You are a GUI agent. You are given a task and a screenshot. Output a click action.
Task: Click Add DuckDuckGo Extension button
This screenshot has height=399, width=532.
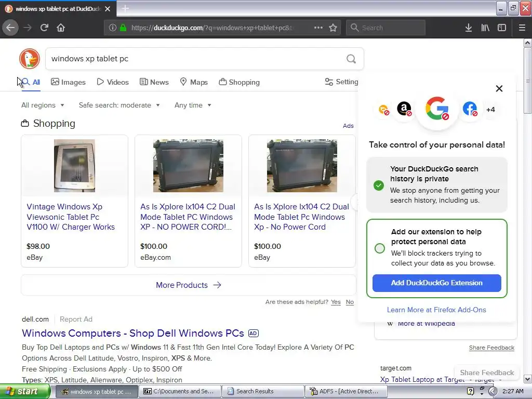436,283
